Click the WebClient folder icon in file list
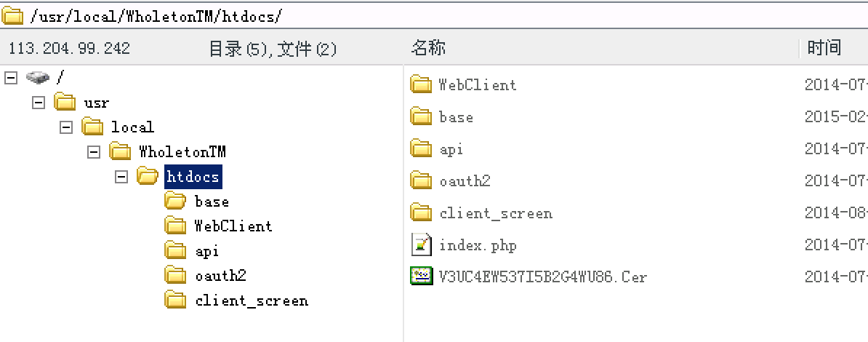 point(421,84)
